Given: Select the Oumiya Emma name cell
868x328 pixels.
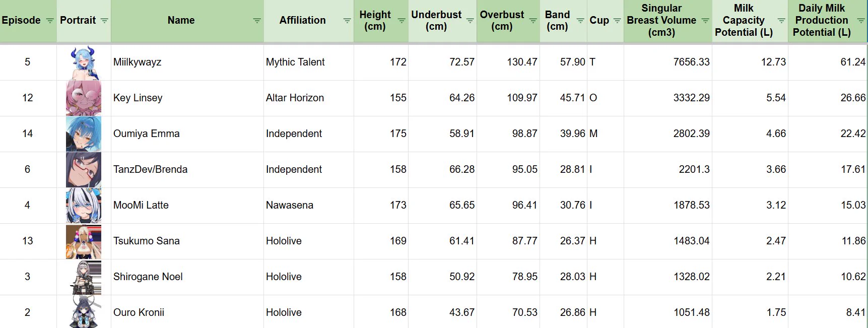Looking at the screenshot, I should pyautogui.click(x=187, y=134).
